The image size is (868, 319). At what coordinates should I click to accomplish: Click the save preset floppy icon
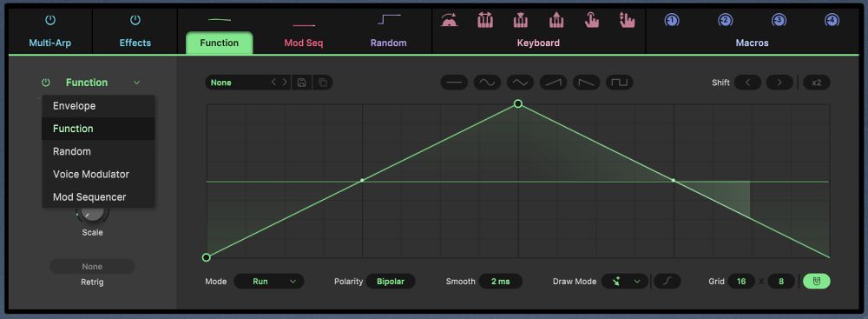[302, 83]
